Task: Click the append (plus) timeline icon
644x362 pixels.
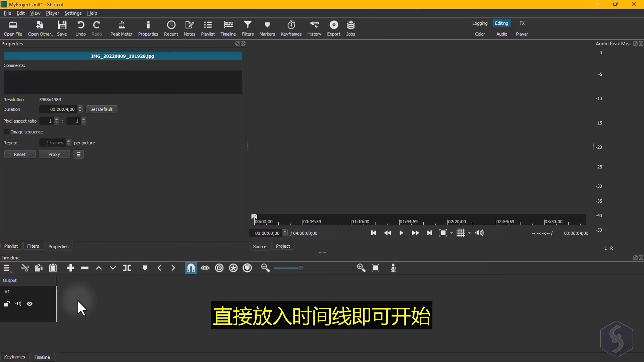Action: click(x=70, y=268)
